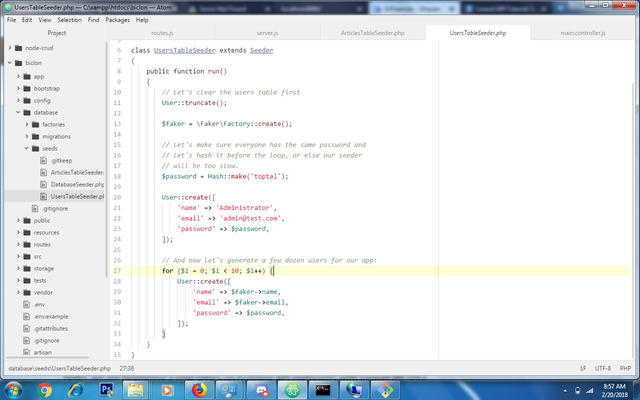Expand the routes folder
The width and height of the screenshot is (640, 400).
(18, 244)
